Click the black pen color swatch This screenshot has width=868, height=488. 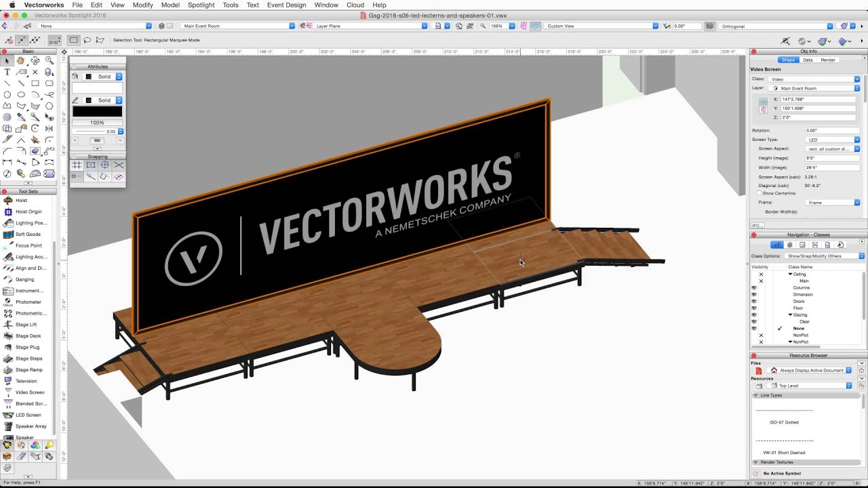97,112
